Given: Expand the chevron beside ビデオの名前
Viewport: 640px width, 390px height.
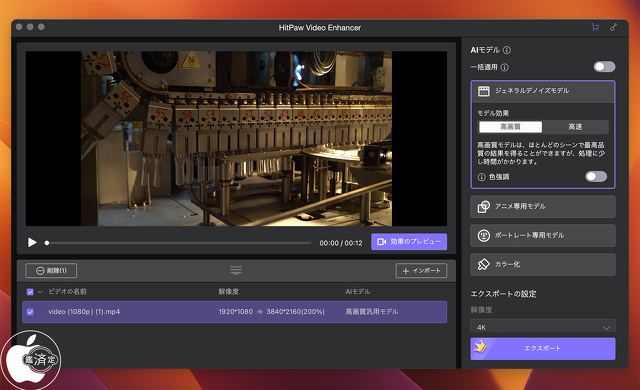Looking at the screenshot, I should point(40,292).
